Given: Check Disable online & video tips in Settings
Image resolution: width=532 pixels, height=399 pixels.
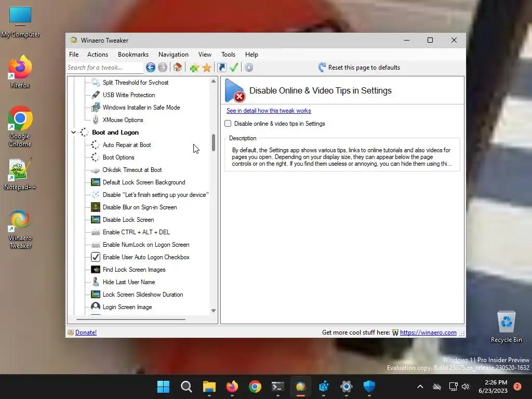Looking at the screenshot, I should tap(228, 124).
